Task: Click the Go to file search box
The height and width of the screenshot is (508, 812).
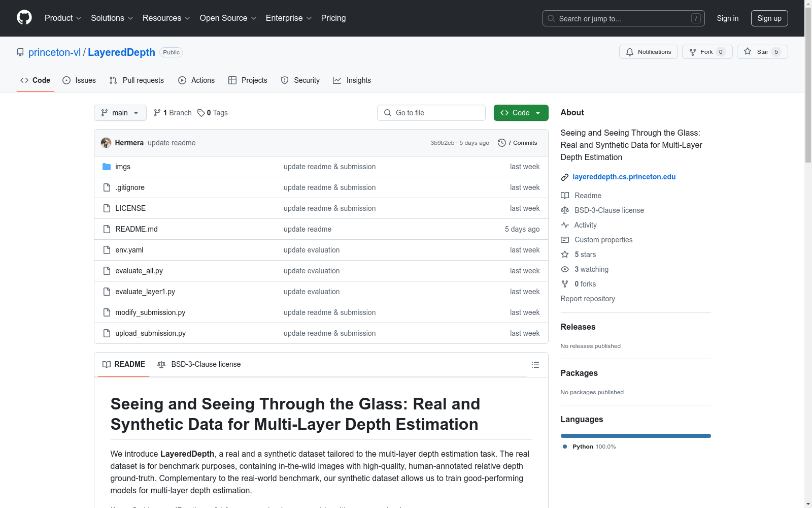Action: [x=431, y=113]
